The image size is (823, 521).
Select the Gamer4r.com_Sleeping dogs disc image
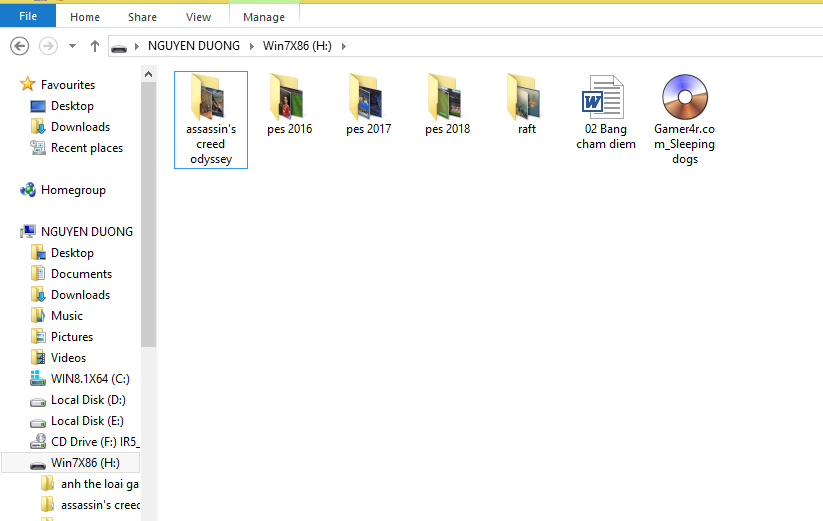tap(684, 120)
